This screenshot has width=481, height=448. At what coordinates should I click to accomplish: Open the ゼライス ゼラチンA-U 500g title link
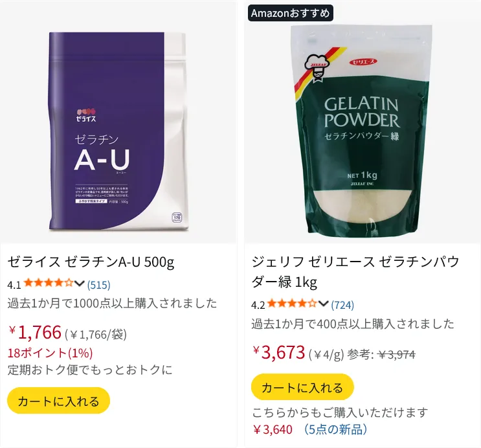click(x=91, y=262)
